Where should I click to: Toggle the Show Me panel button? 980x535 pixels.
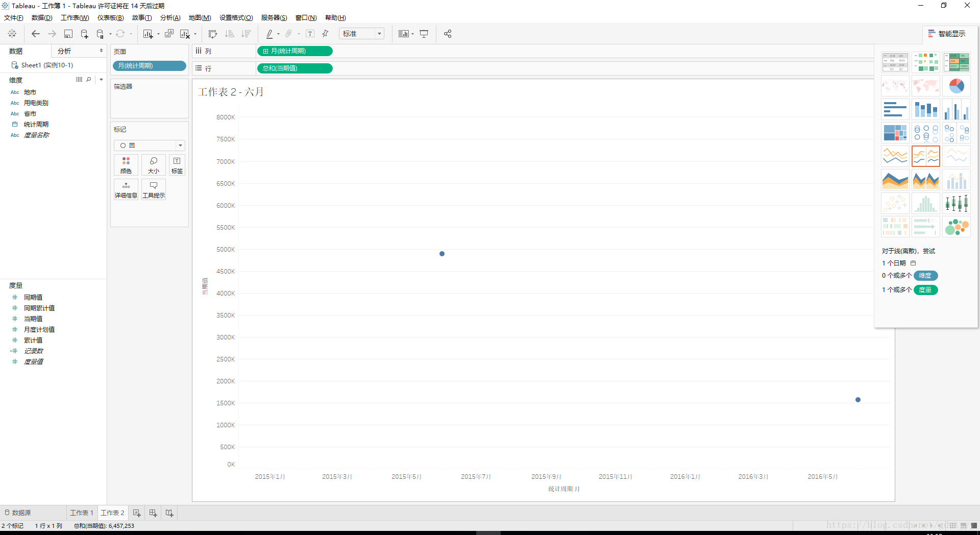click(947, 34)
